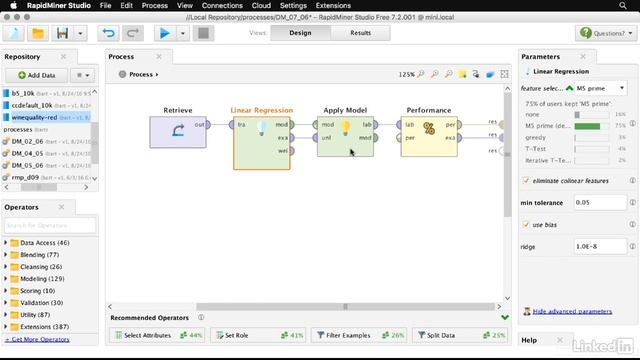Open the save options dropdown arrow
This screenshot has height=360, width=640.
click(x=80, y=33)
